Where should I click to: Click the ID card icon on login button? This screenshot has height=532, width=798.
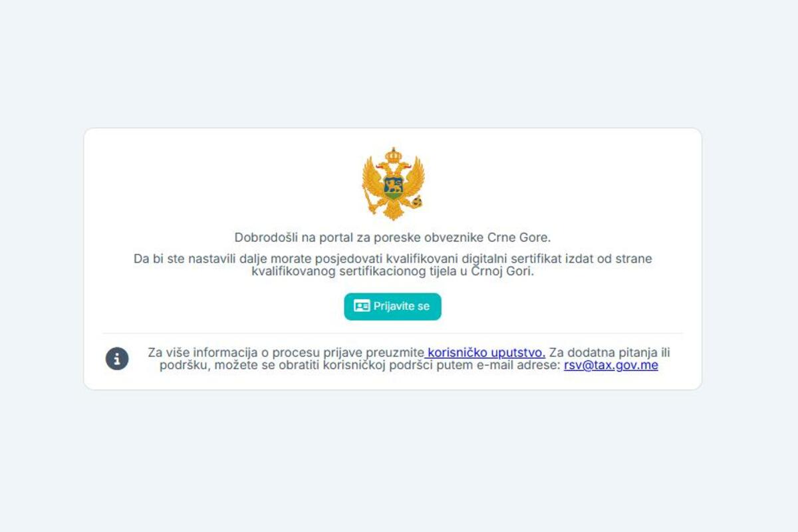click(x=362, y=307)
